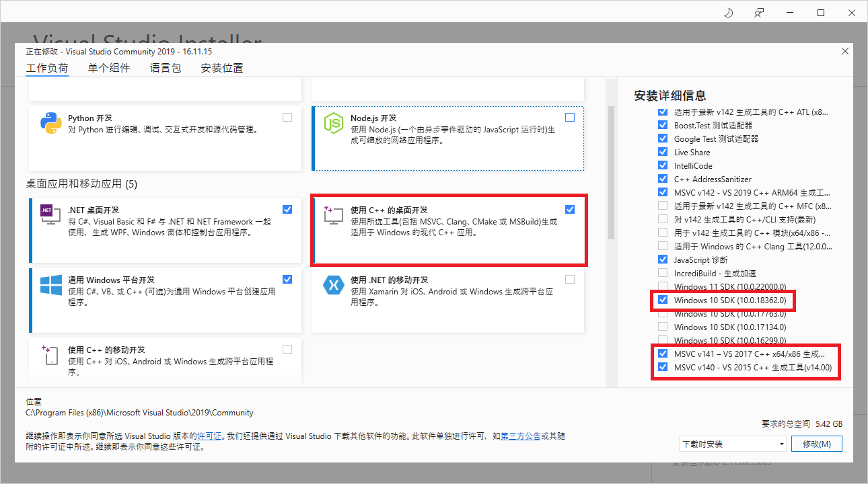Open the 下载时安装 install mode dropdown
Viewport: 868px width, 484px height.
click(733, 444)
